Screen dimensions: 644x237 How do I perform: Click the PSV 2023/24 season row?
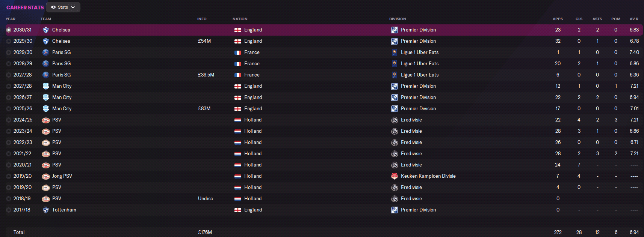[324, 131]
